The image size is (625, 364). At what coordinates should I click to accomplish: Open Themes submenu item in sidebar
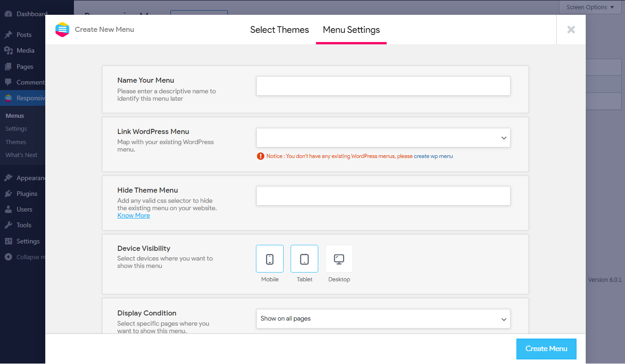coord(16,142)
